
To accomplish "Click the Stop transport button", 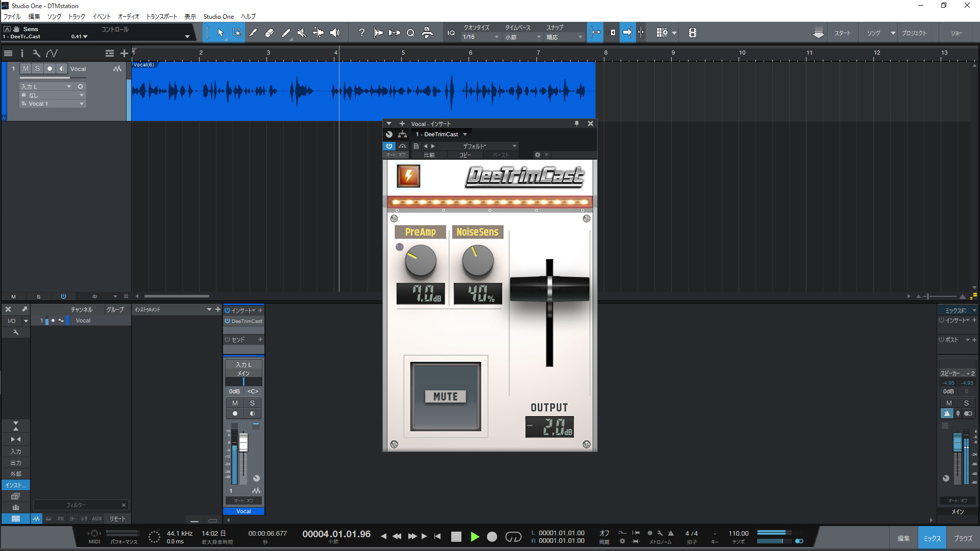I will (x=456, y=536).
